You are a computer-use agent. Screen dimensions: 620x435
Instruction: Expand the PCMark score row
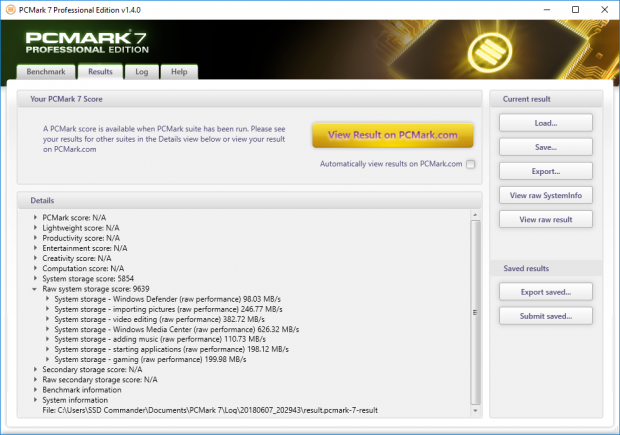click(x=35, y=217)
